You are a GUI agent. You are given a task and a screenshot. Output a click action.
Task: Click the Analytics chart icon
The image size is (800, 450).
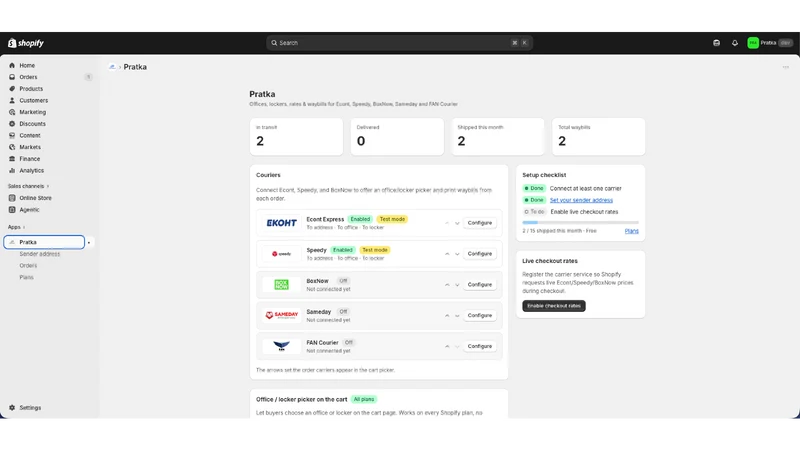[12, 171]
